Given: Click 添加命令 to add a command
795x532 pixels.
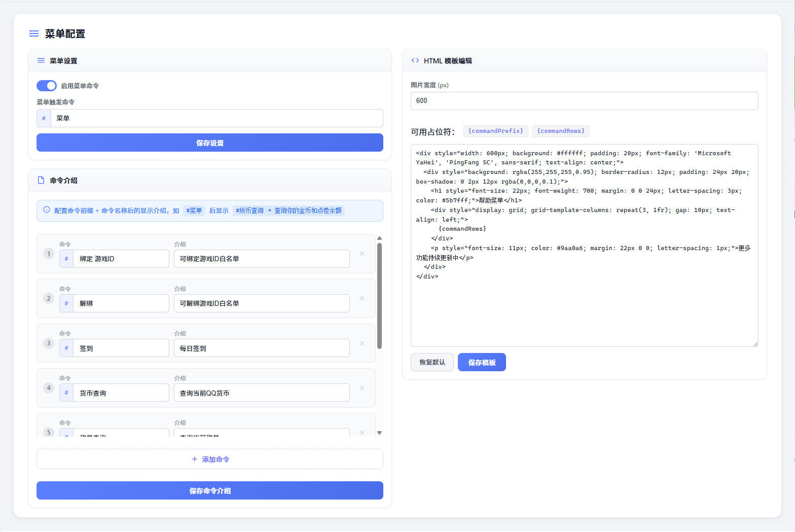Looking at the screenshot, I should pyautogui.click(x=210, y=459).
